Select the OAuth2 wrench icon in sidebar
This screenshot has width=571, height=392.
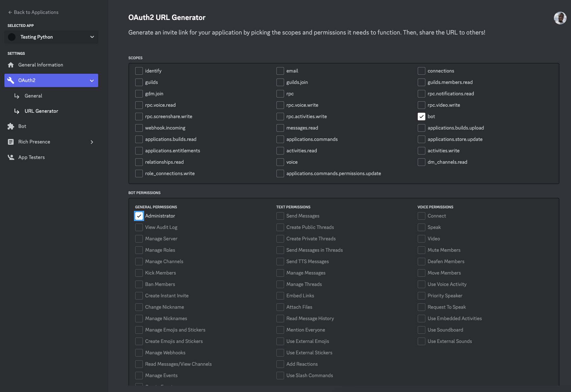pyautogui.click(x=11, y=80)
